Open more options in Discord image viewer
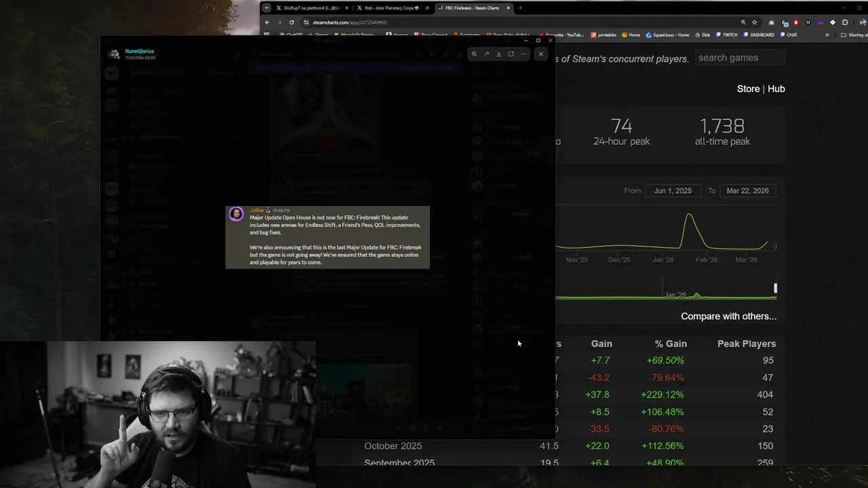The height and width of the screenshot is (488, 868). point(523,54)
